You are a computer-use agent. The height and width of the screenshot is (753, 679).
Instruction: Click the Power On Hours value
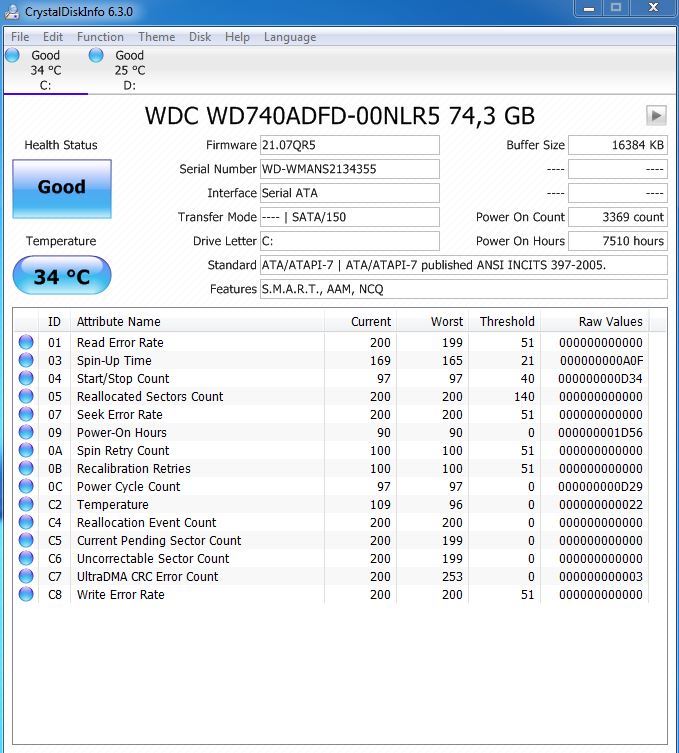click(618, 241)
